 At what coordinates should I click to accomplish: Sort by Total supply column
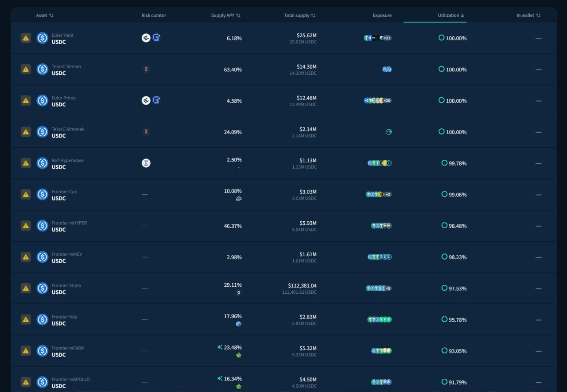click(299, 15)
